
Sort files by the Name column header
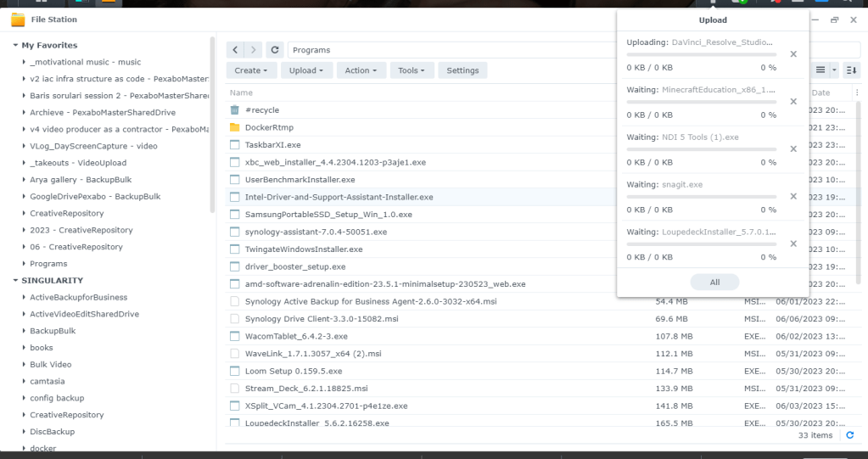(x=241, y=92)
